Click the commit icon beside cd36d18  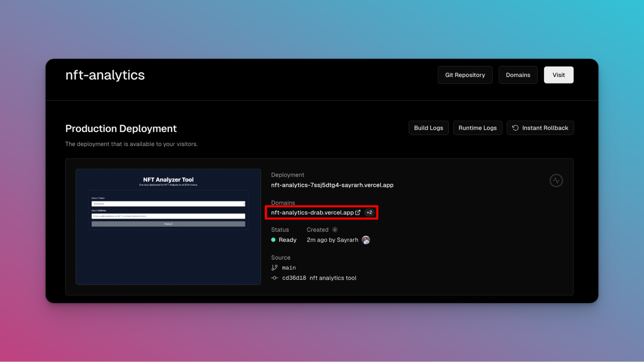tap(274, 278)
